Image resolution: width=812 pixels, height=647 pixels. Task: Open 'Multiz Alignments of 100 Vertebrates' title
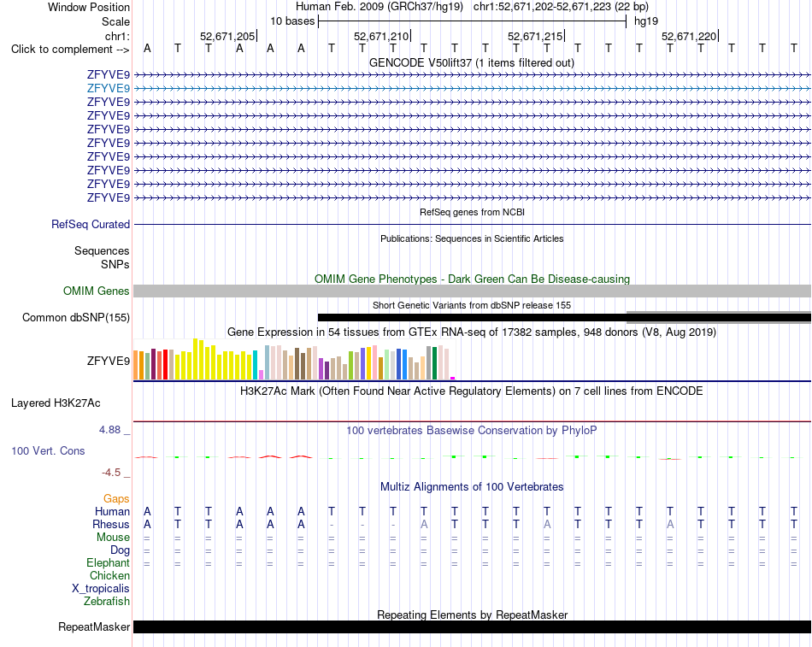[472, 487]
